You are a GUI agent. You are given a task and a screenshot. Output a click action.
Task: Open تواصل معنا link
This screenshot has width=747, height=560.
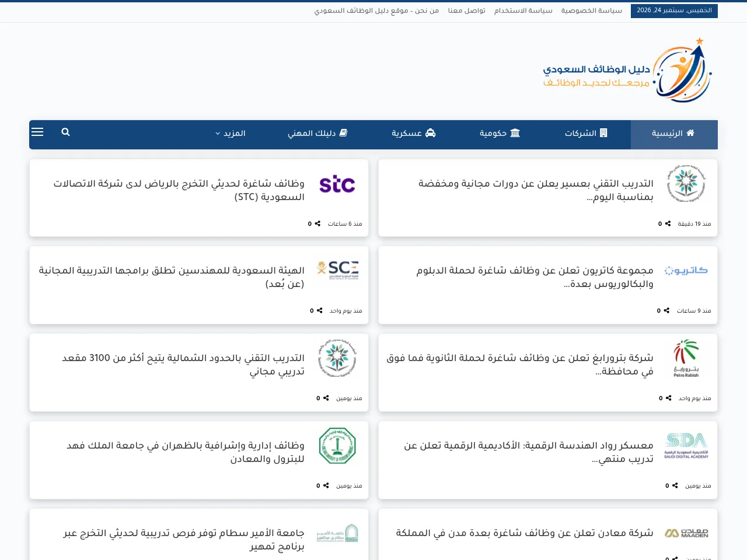(466, 10)
